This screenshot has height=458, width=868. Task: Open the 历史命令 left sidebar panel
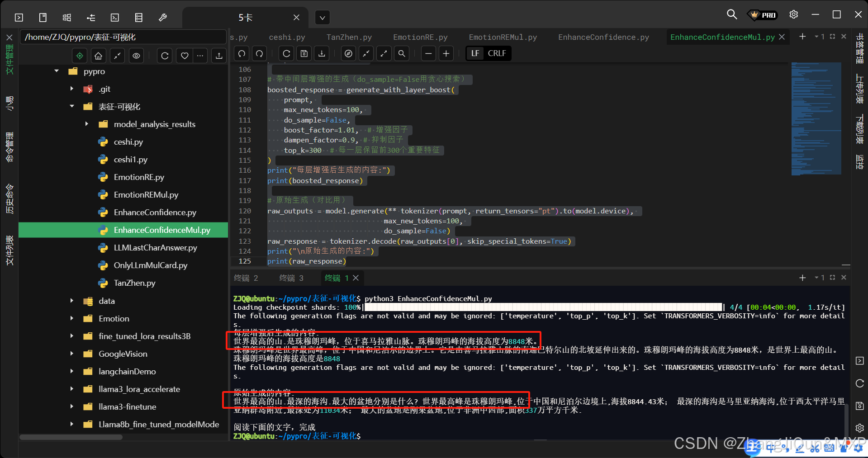9,198
